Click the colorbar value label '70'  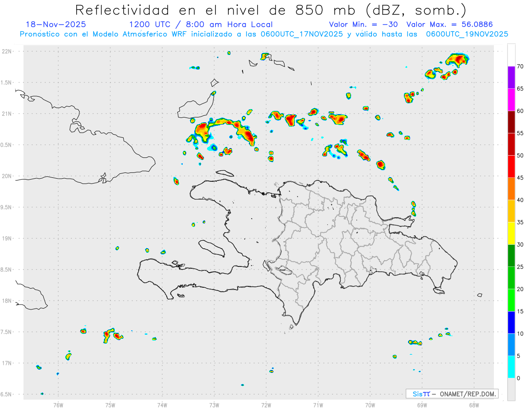(520, 67)
